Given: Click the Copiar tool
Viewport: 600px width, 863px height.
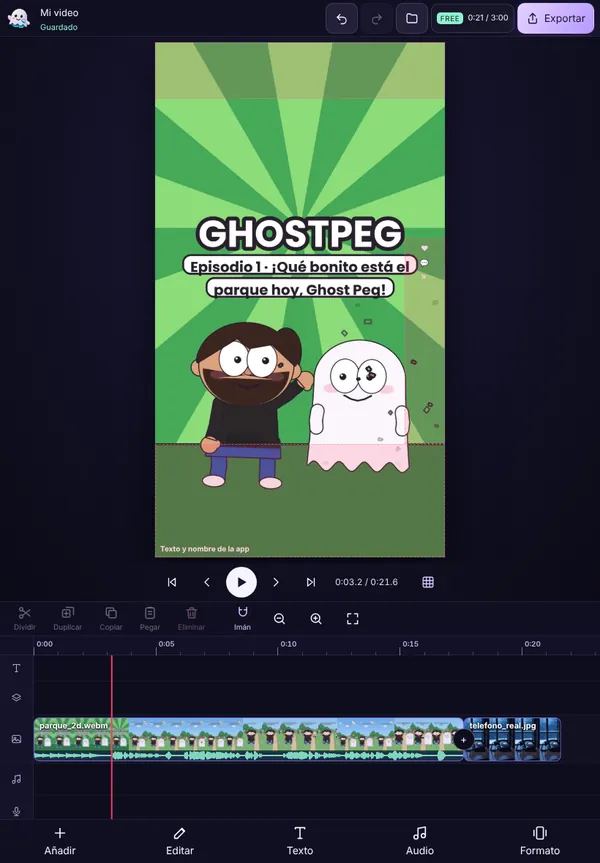Looking at the screenshot, I should coord(111,619).
